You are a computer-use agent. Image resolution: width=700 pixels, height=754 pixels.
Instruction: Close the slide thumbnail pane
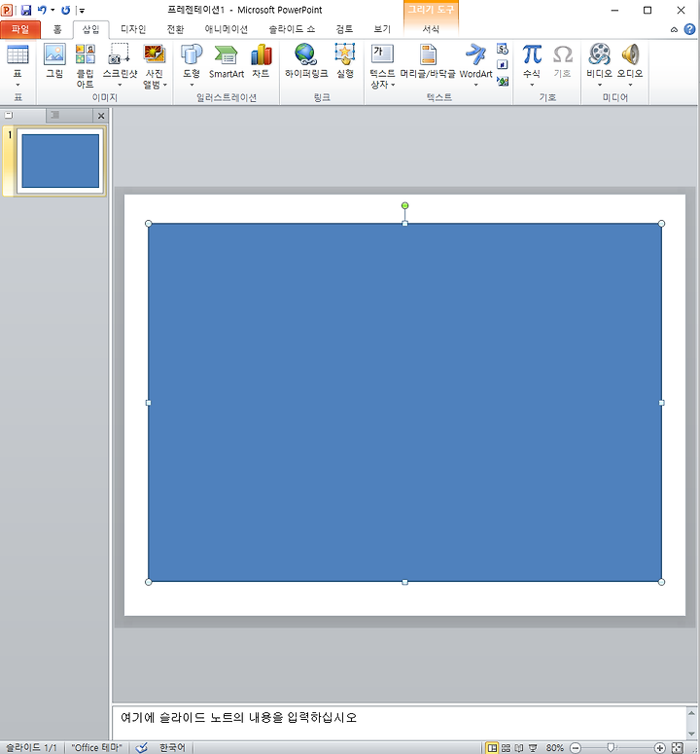pyautogui.click(x=101, y=116)
